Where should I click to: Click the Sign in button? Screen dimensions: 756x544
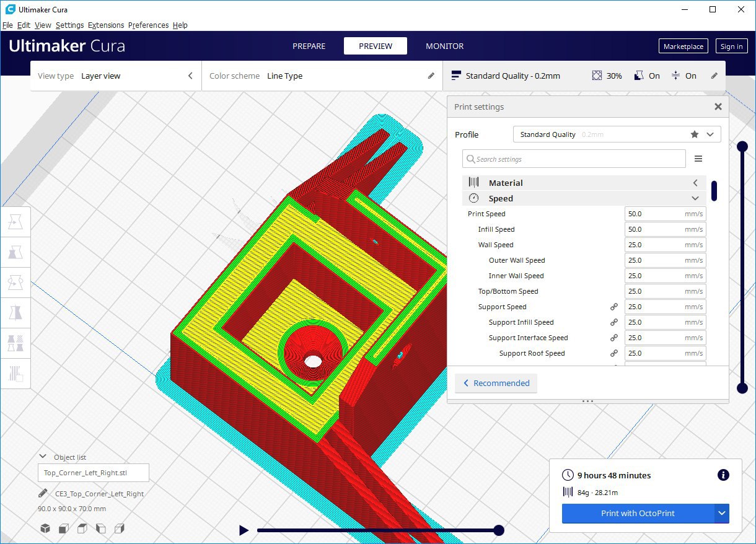(x=732, y=46)
